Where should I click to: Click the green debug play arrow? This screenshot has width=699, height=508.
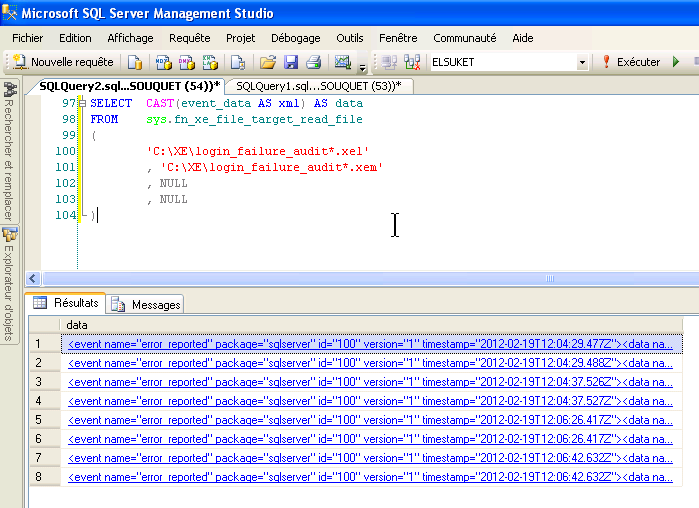point(676,62)
